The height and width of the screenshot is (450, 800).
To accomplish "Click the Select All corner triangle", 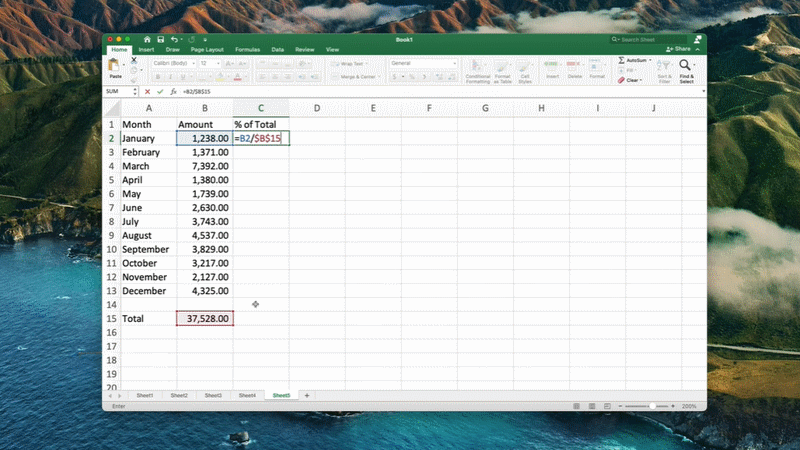I will [113, 108].
